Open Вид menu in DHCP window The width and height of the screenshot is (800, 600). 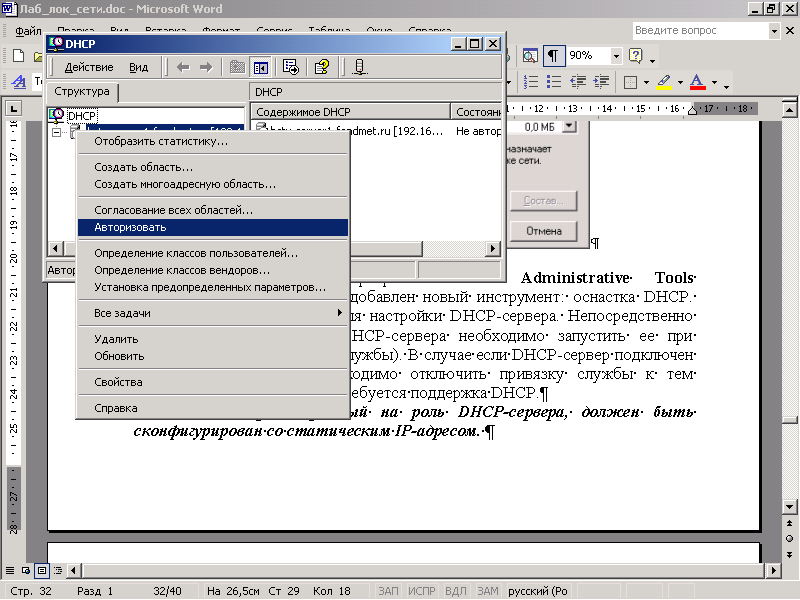(x=138, y=67)
